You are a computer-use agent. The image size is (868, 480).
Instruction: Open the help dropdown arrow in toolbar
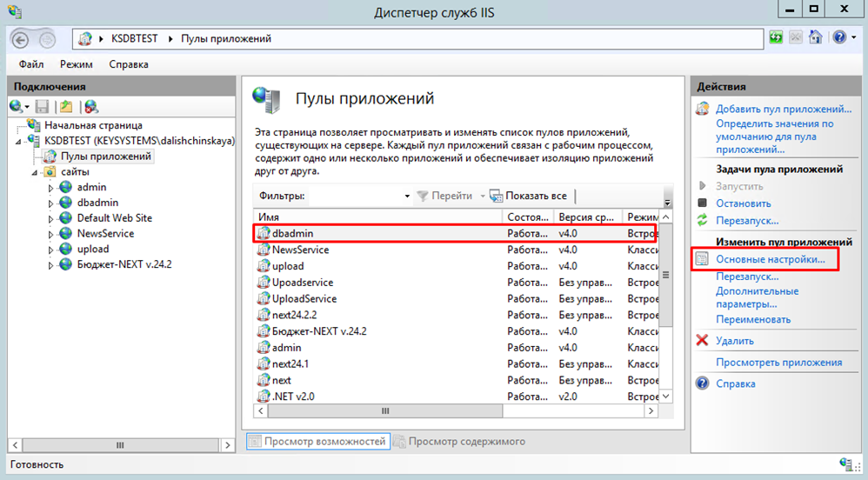[x=854, y=37]
